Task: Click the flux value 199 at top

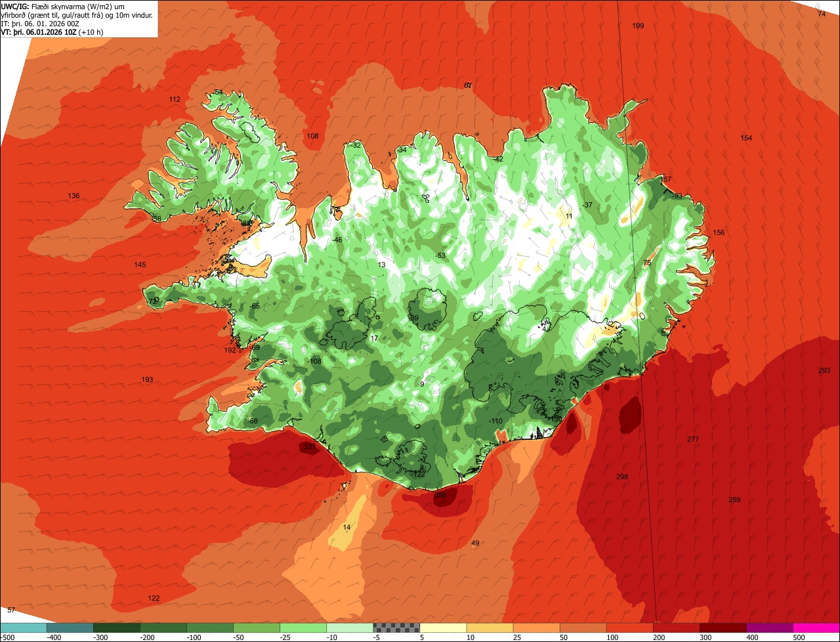Action: 638,26
